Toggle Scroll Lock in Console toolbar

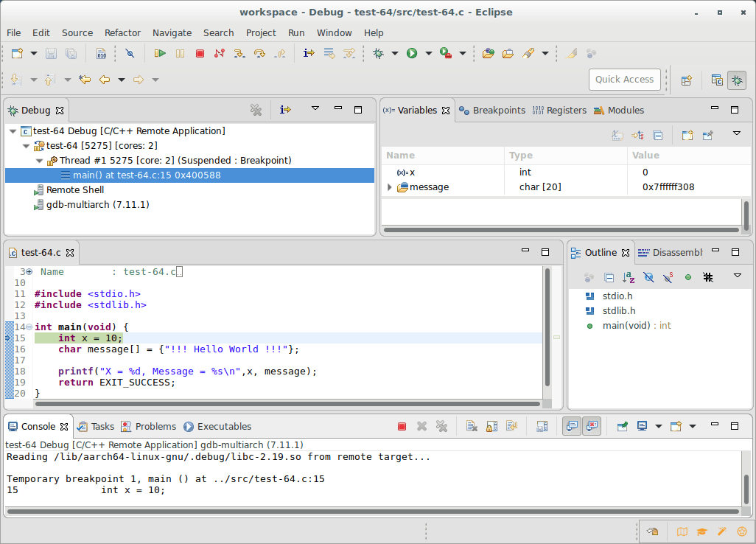pyautogui.click(x=491, y=426)
